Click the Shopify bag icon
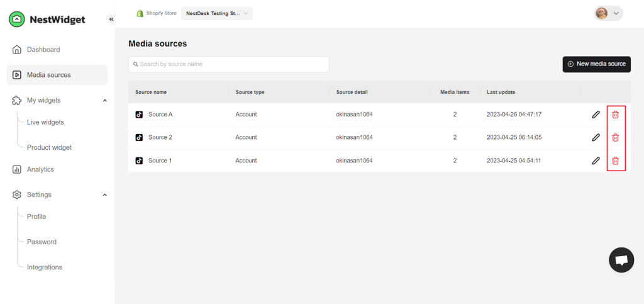The width and height of the screenshot is (644, 304). click(140, 13)
